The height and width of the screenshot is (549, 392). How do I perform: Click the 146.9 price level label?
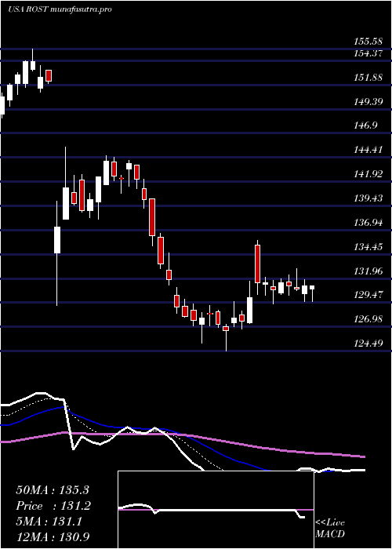click(x=365, y=125)
